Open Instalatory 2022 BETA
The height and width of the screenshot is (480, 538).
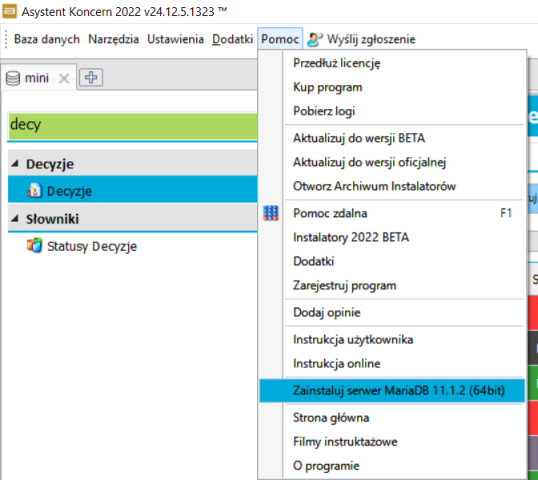point(392,237)
